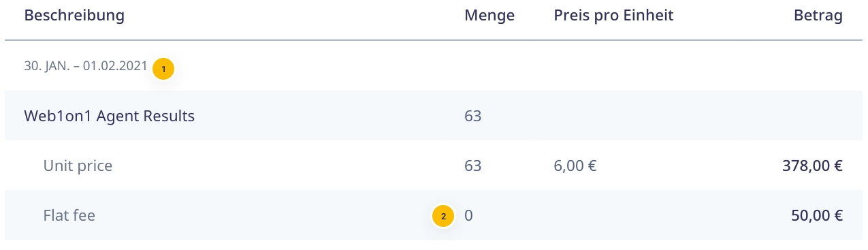Click the 0 quantity in Flat fee row
Image resolution: width=868 pixels, height=250 pixels.
click(468, 215)
